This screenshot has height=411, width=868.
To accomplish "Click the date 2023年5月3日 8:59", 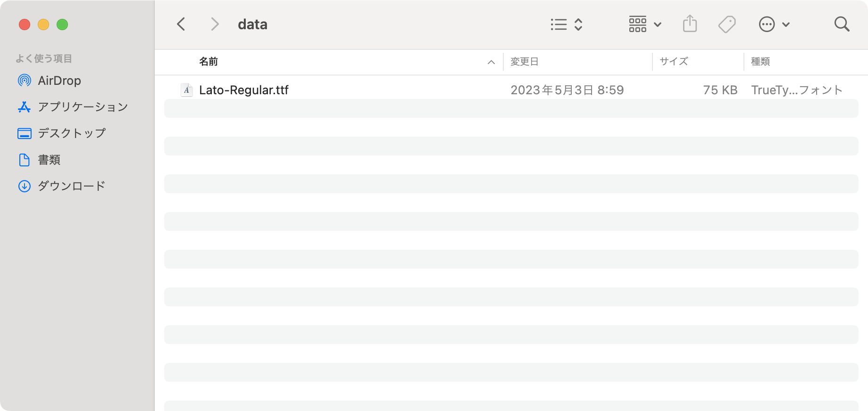I will coord(567,90).
